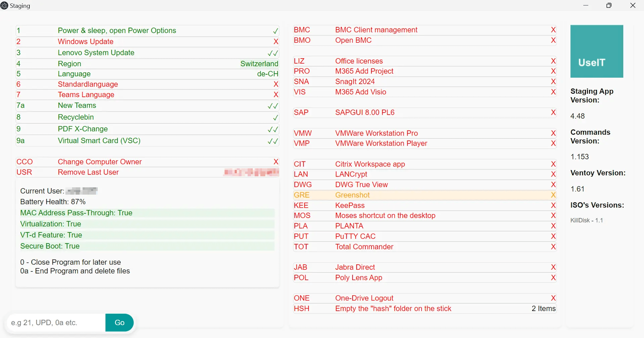Select Moses shortcut on the desktop
The height and width of the screenshot is (338, 644).
(x=424, y=216)
